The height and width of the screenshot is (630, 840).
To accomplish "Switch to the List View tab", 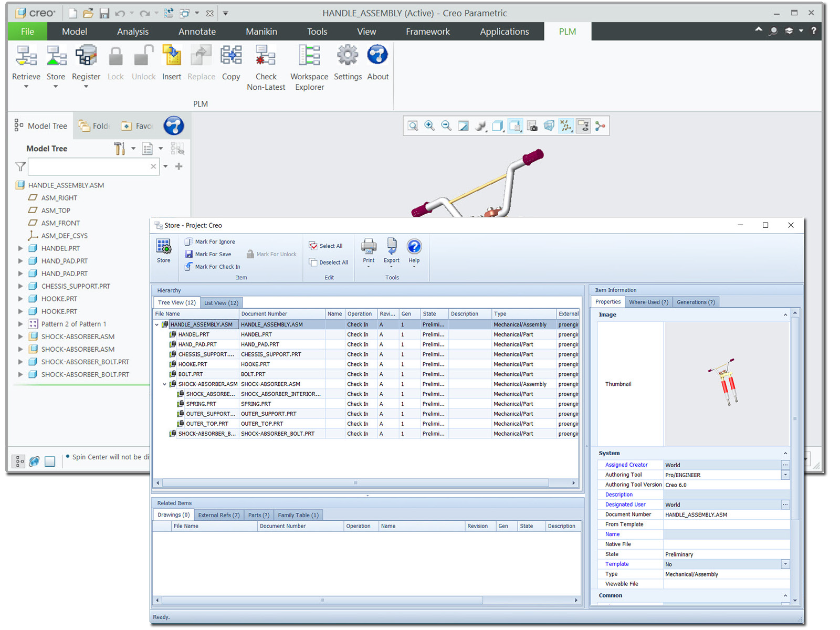I will point(220,302).
